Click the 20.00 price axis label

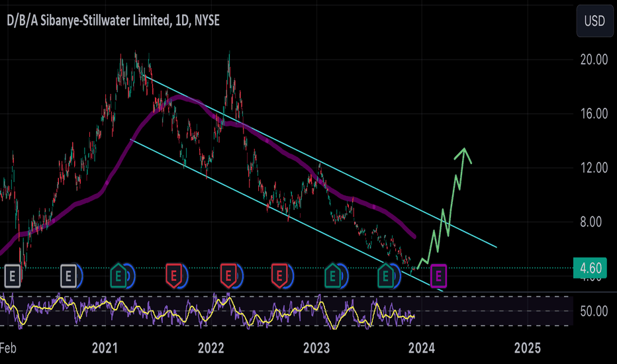(594, 60)
